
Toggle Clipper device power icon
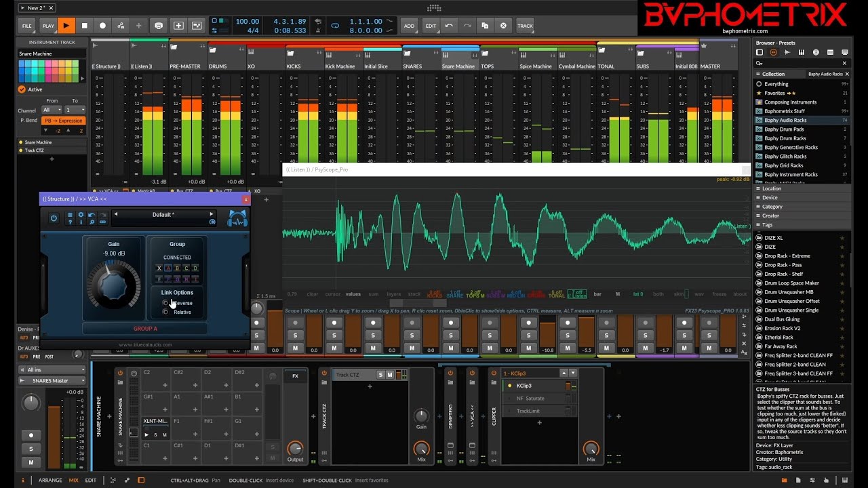(494, 373)
